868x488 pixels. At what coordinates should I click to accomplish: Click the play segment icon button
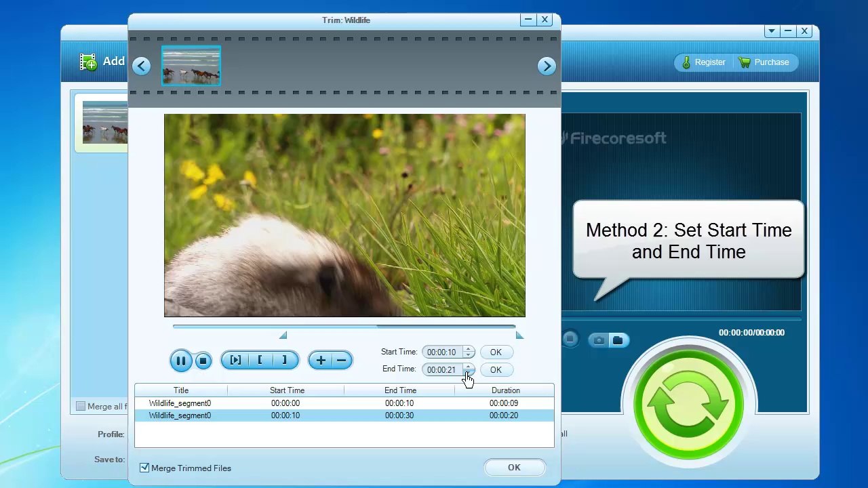(235, 361)
